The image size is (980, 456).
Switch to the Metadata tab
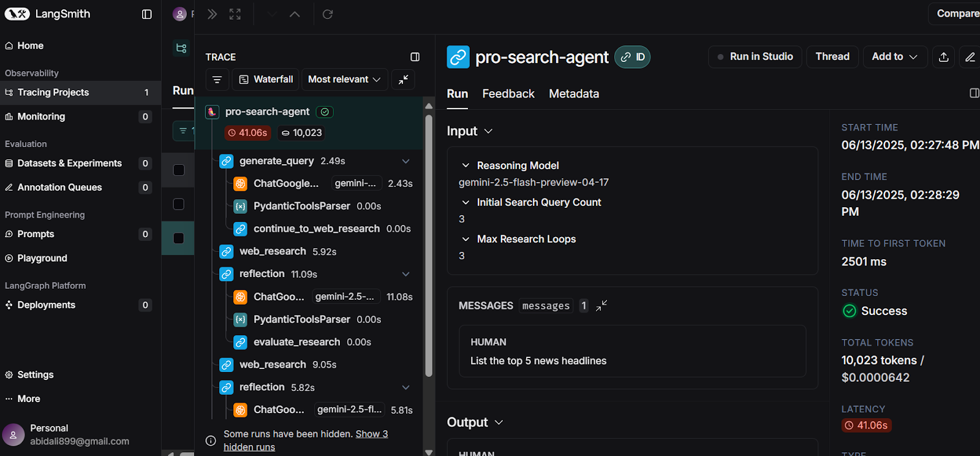(x=574, y=94)
